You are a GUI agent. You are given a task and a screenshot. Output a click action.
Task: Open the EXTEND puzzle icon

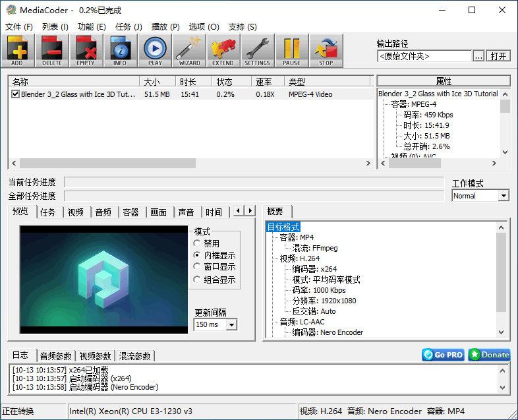[223, 51]
